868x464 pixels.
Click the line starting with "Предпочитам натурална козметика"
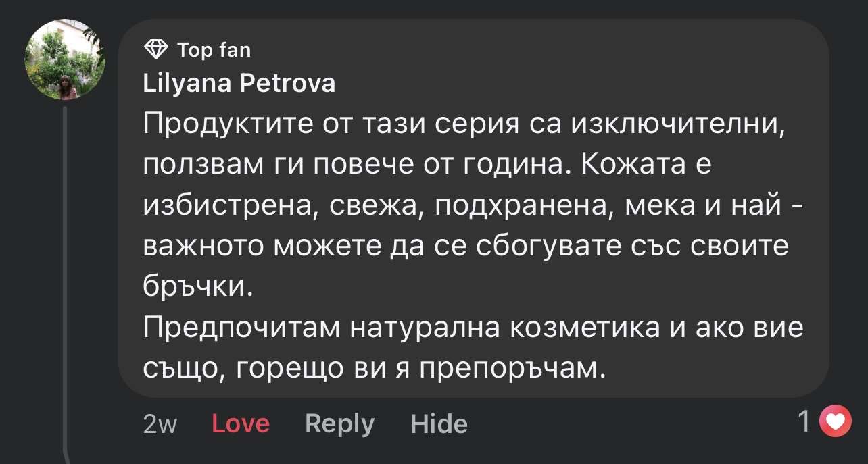click(473, 328)
